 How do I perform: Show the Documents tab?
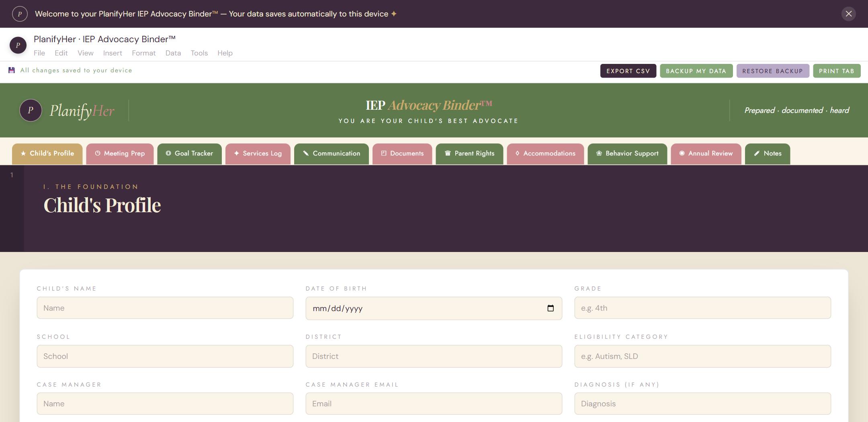click(402, 154)
